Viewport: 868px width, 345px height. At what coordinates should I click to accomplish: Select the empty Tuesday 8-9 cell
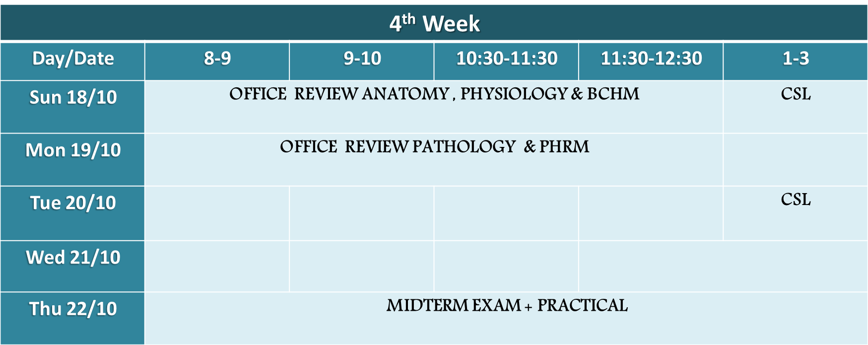[x=217, y=213]
